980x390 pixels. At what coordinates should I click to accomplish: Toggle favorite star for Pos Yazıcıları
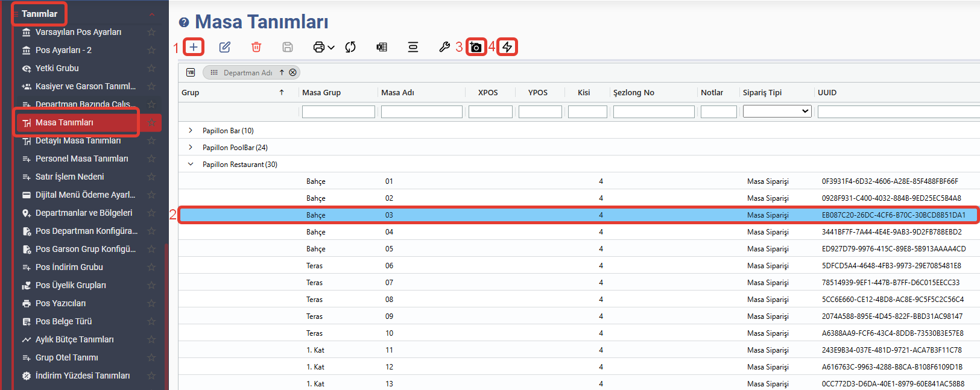(151, 303)
